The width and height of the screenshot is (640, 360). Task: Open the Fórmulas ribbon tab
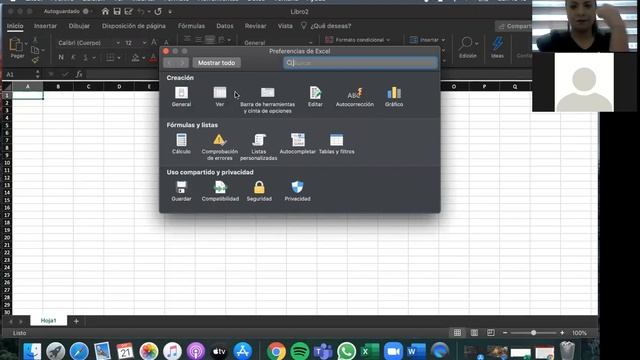191,26
